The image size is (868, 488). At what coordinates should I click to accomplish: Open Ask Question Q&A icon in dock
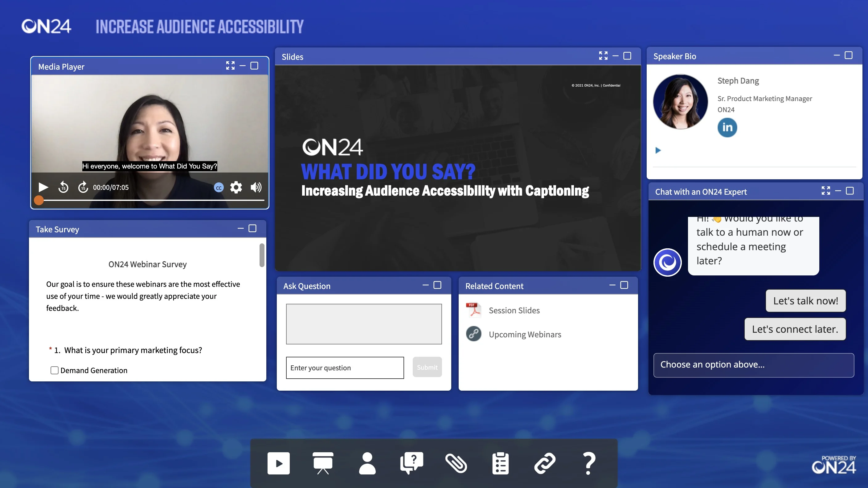(x=411, y=463)
